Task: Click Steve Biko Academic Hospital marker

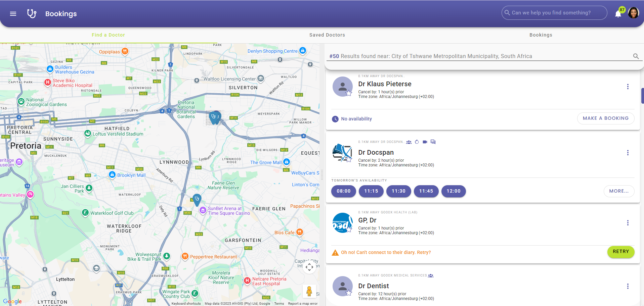Action: (48, 82)
